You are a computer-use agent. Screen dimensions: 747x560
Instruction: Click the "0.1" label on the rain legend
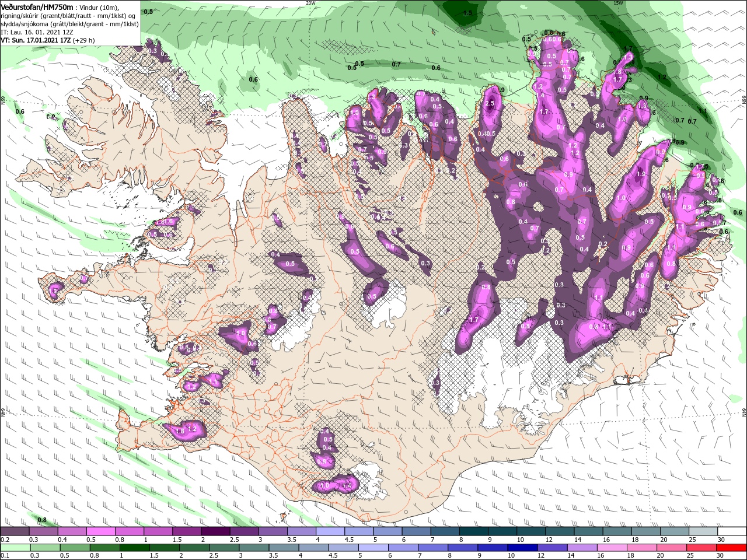coord(5,556)
